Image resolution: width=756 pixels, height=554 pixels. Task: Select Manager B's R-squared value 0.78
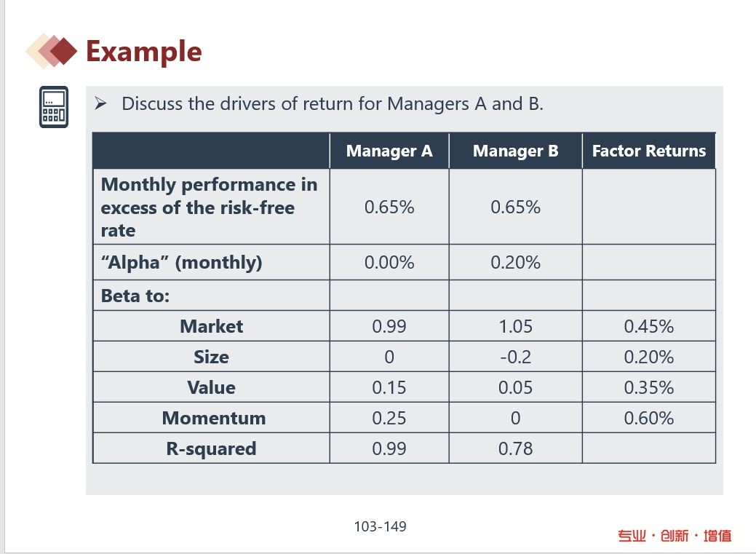[x=515, y=448]
